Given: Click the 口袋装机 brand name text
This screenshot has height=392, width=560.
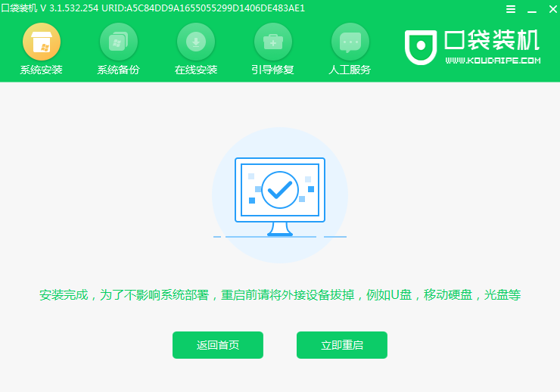Looking at the screenshot, I should pyautogui.click(x=492, y=40).
